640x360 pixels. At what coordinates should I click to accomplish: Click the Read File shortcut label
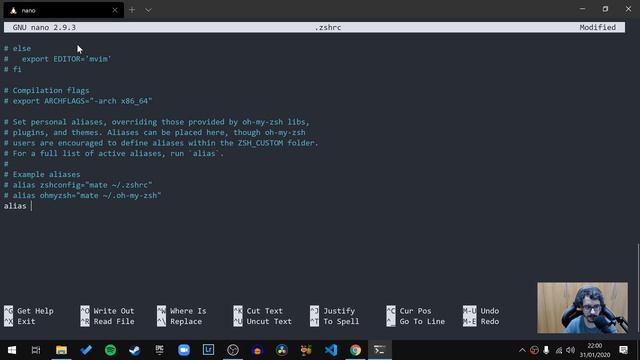(114, 321)
